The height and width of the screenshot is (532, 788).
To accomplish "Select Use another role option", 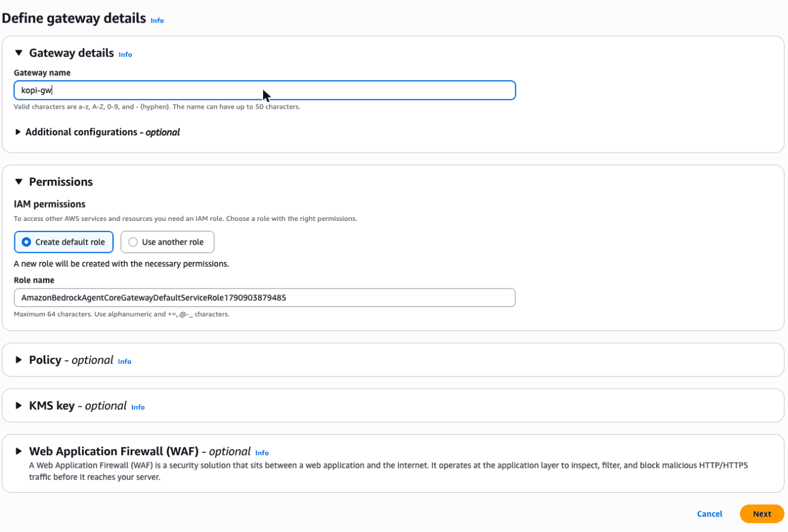I will (167, 242).
